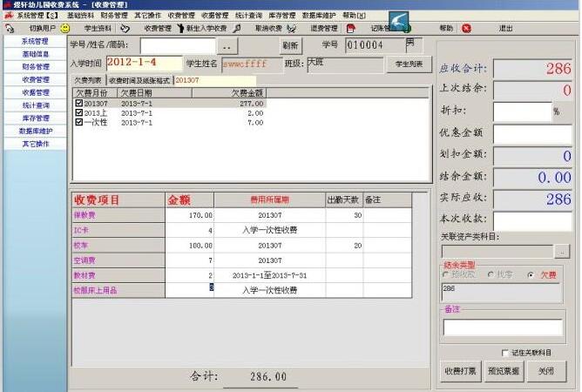Focus the 学号/姓名/简码 search field

[x=178, y=46]
